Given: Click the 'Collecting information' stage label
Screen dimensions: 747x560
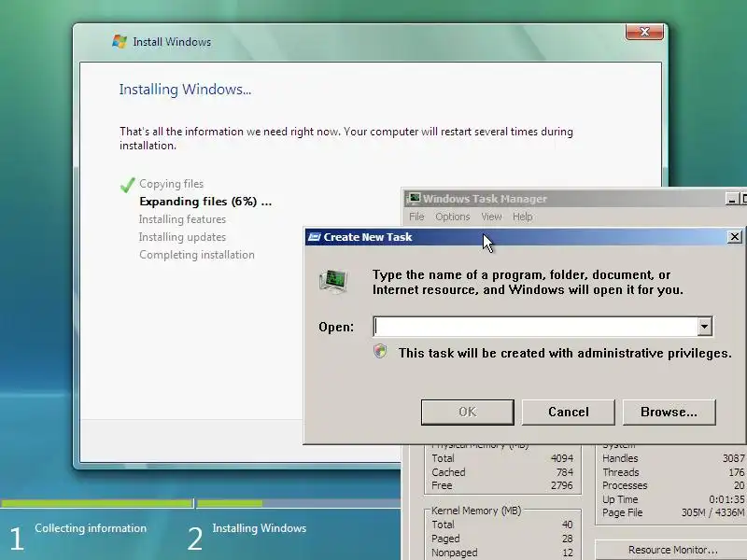Looking at the screenshot, I should tap(91, 528).
